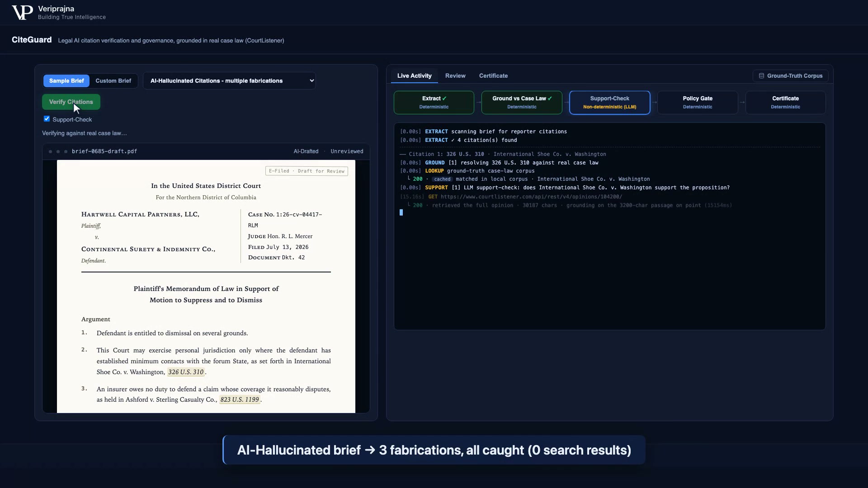Click the Continental Surety & Indemnity Co. name

coord(148,249)
